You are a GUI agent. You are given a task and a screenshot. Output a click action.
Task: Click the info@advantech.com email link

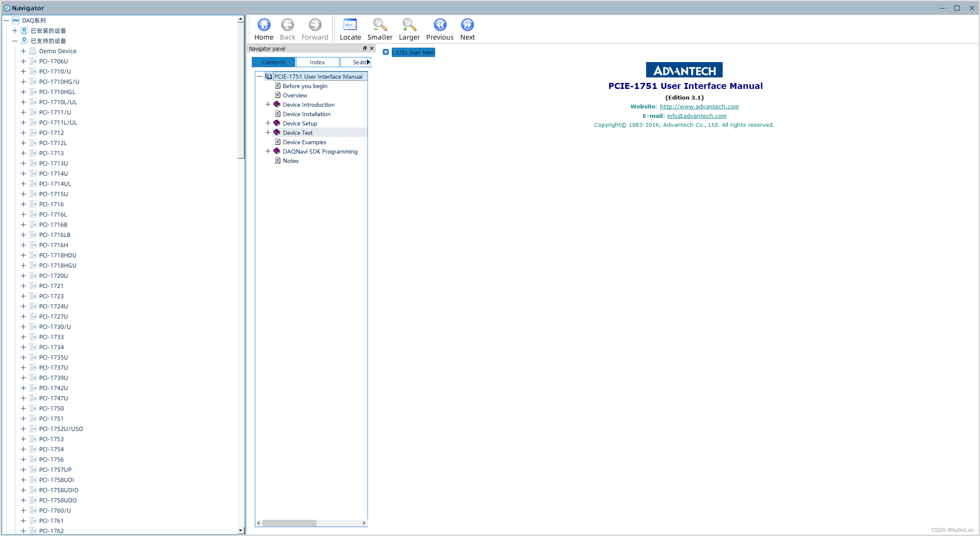click(x=697, y=116)
